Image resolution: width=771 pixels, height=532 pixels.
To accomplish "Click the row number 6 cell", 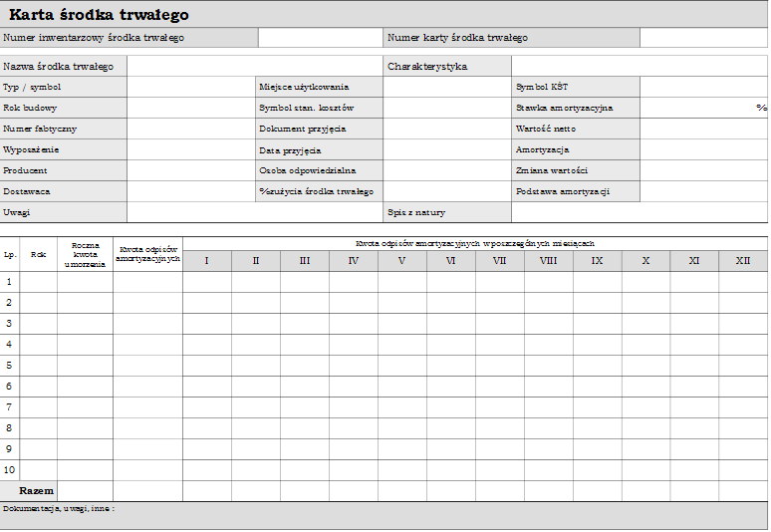I will point(10,386).
